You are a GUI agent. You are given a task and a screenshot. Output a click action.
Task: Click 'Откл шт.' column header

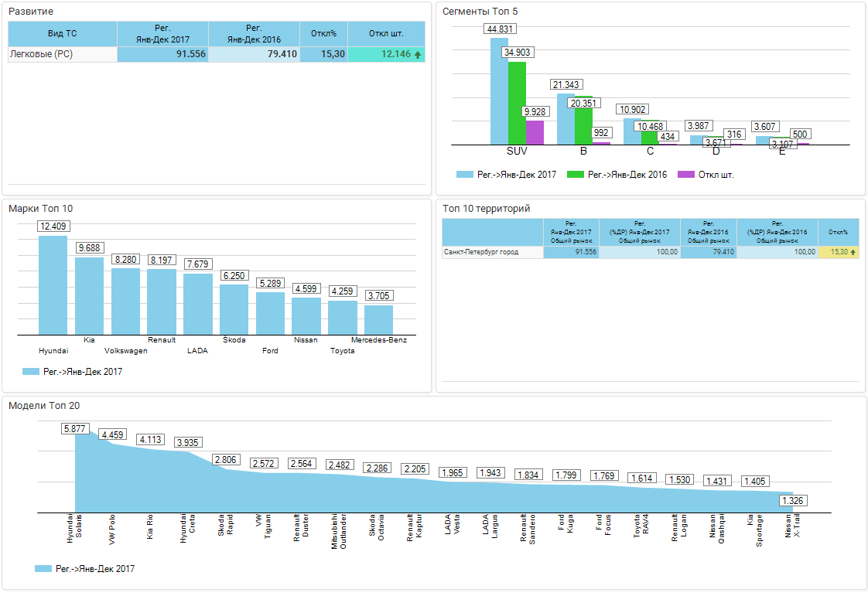click(386, 34)
